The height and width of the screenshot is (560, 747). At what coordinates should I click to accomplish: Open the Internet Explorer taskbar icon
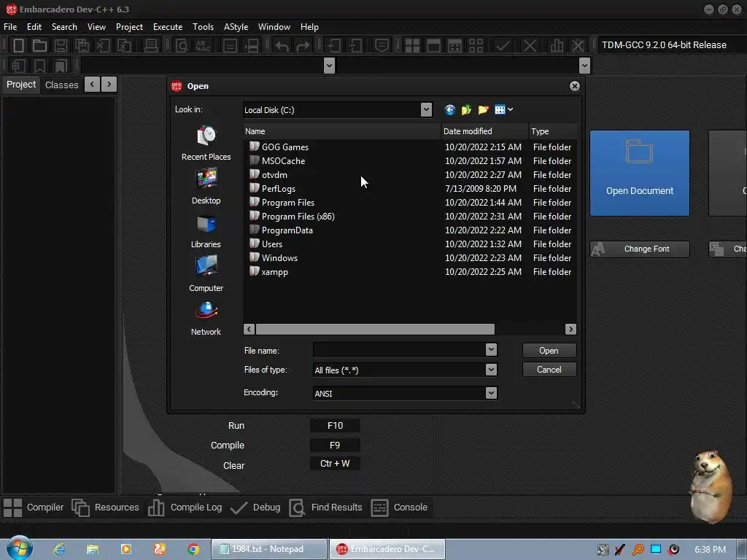click(x=59, y=549)
